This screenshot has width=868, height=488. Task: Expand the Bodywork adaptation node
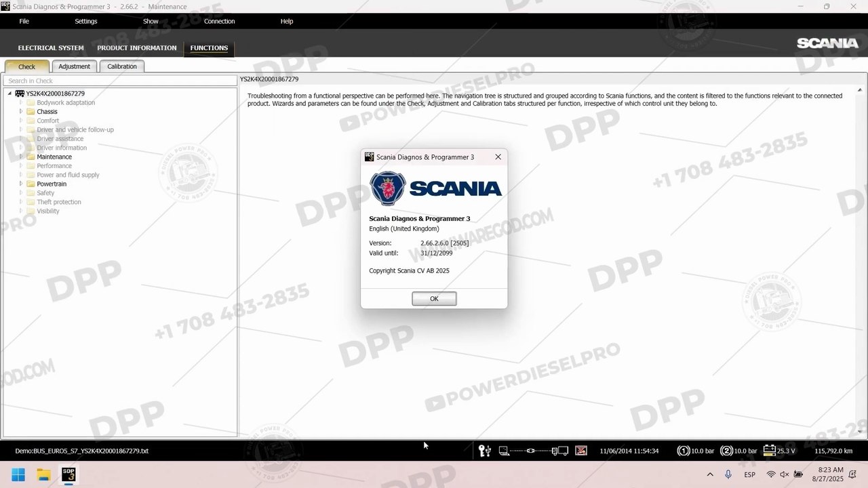(x=21, y=103)
